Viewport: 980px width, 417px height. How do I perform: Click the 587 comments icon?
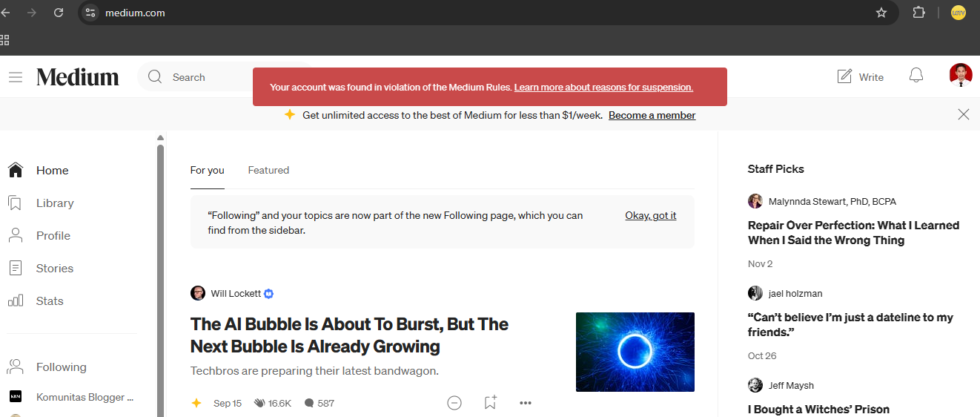(x=308, y=404)
